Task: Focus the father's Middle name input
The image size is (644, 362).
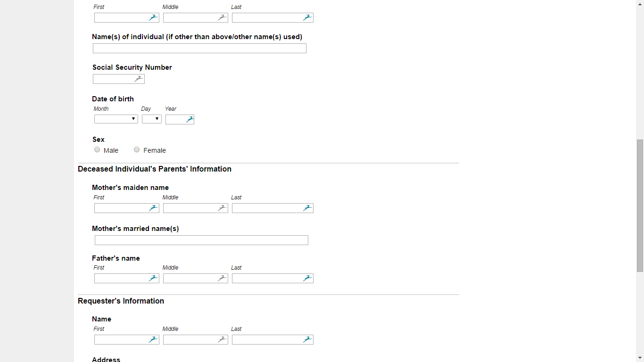Action: click(x=190, y=278)
